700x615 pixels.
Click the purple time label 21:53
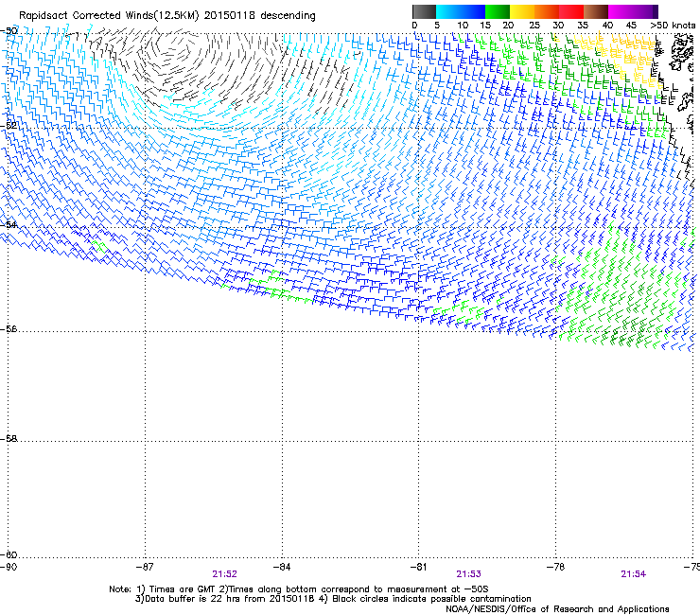(469, 574)
